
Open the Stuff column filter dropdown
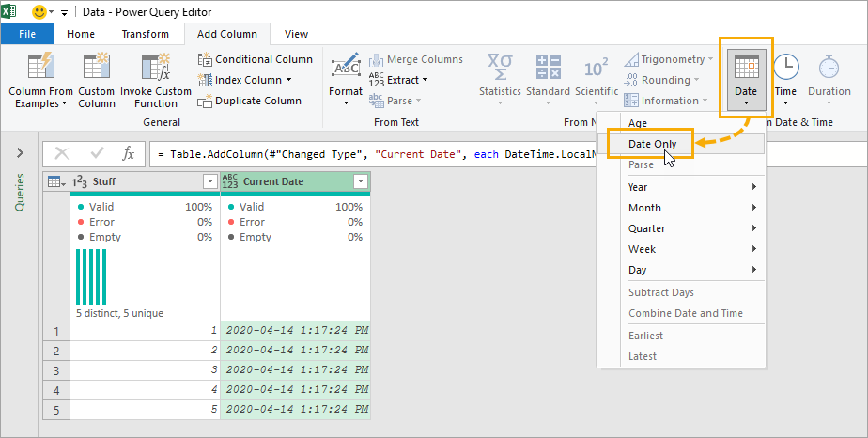[210, 181]
